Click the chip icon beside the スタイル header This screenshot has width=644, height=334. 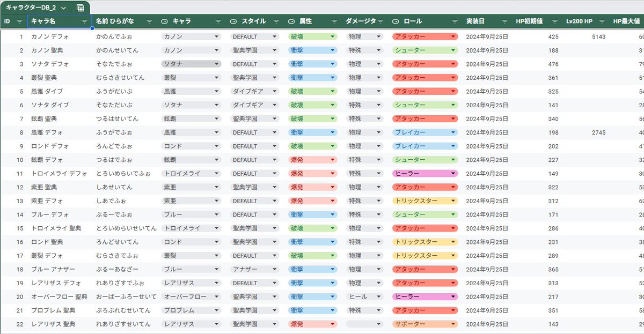point(233,21)
